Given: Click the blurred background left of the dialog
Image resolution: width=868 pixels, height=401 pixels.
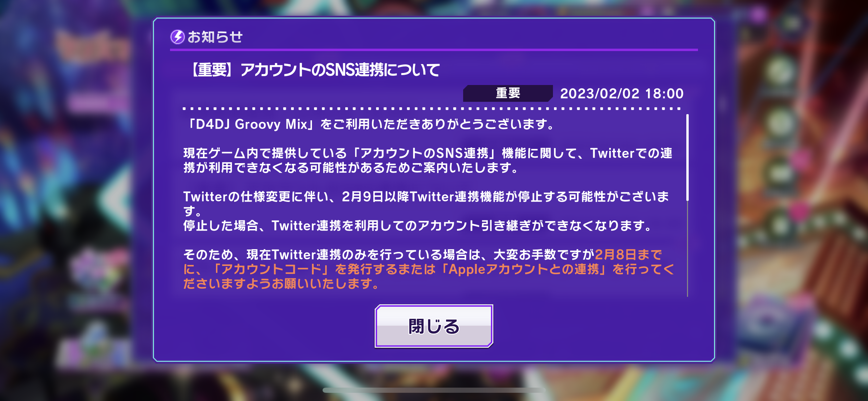Looking at the screenshot, I should pyautogui.click(x=75, y=200).
